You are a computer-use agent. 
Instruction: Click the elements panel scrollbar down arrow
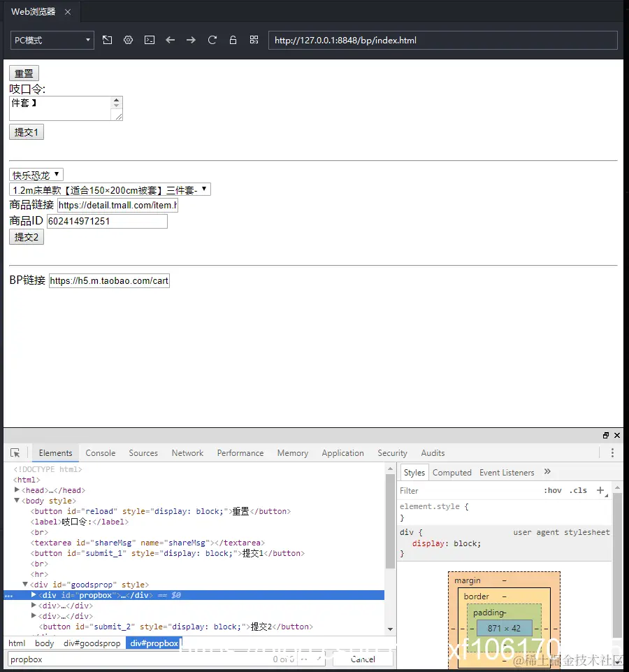pyautogui.click(x=390, y=629)
